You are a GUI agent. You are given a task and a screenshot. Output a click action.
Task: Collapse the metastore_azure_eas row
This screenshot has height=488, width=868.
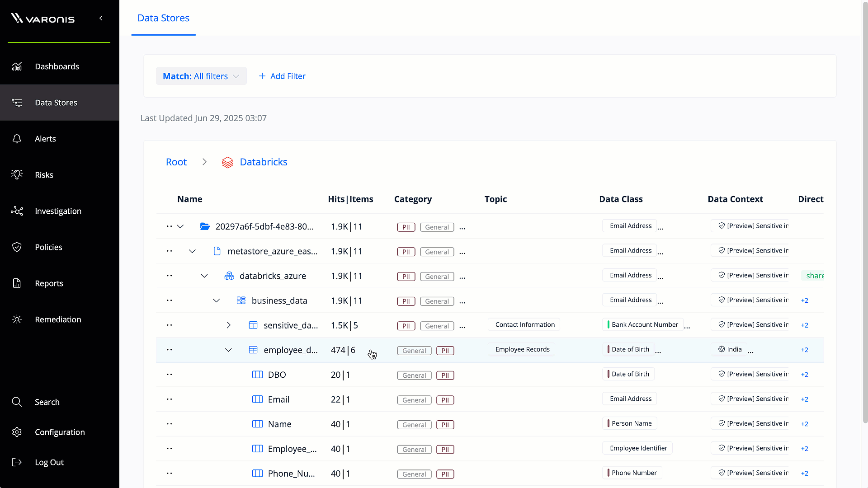tap(192, 251)
